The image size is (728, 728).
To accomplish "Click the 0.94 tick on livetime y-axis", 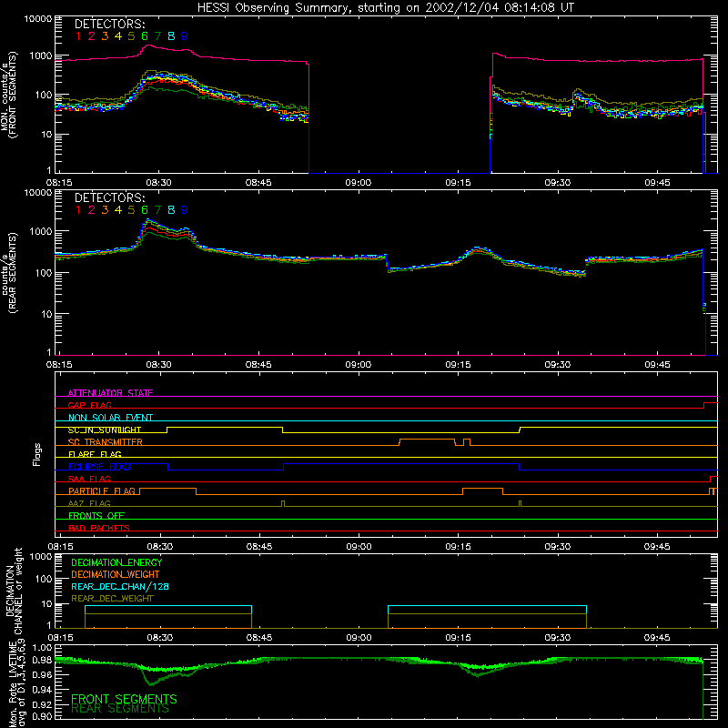I will pos(42,690).
